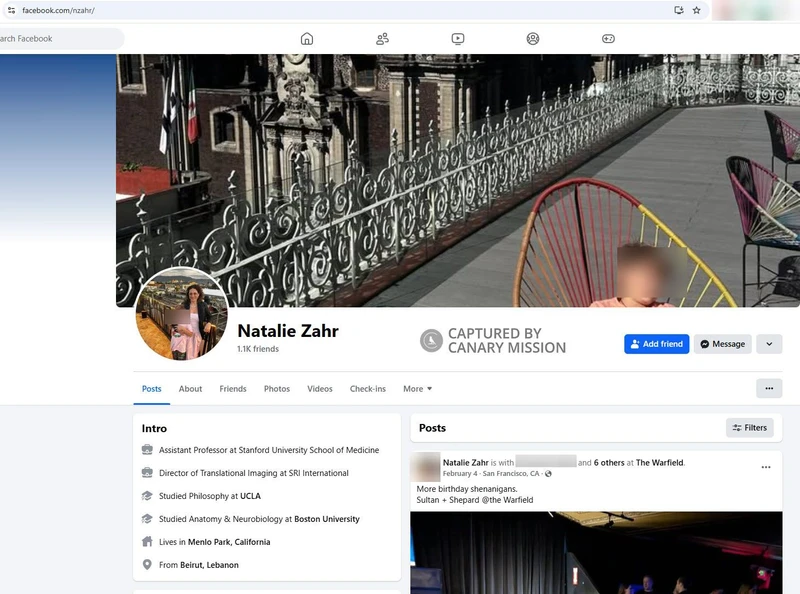Expand the More dropdown in profile tabs
This screenshot has height=594, width=800.
coord(417,389)
